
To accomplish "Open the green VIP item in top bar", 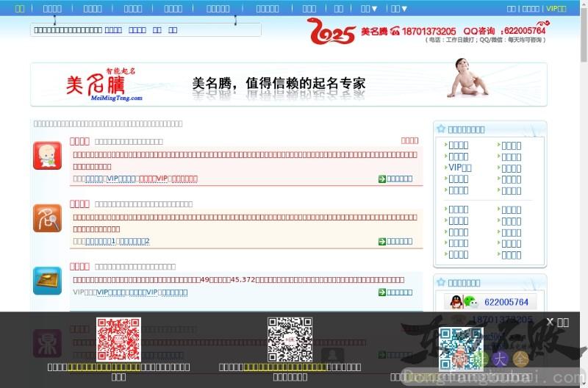I will pyautogui.click(x=556, y=8).
